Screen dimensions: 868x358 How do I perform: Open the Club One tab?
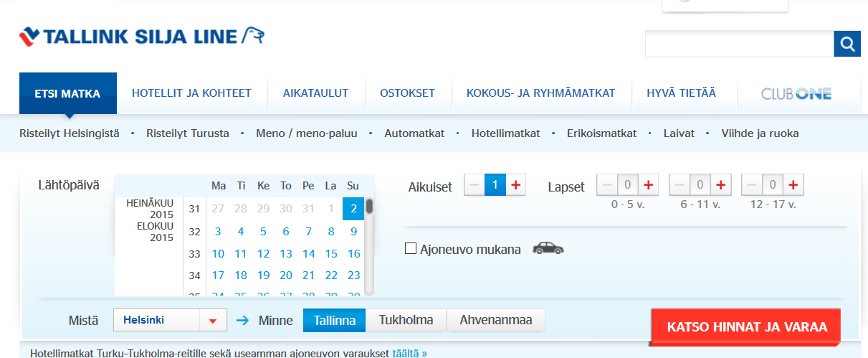click(796, 93)
